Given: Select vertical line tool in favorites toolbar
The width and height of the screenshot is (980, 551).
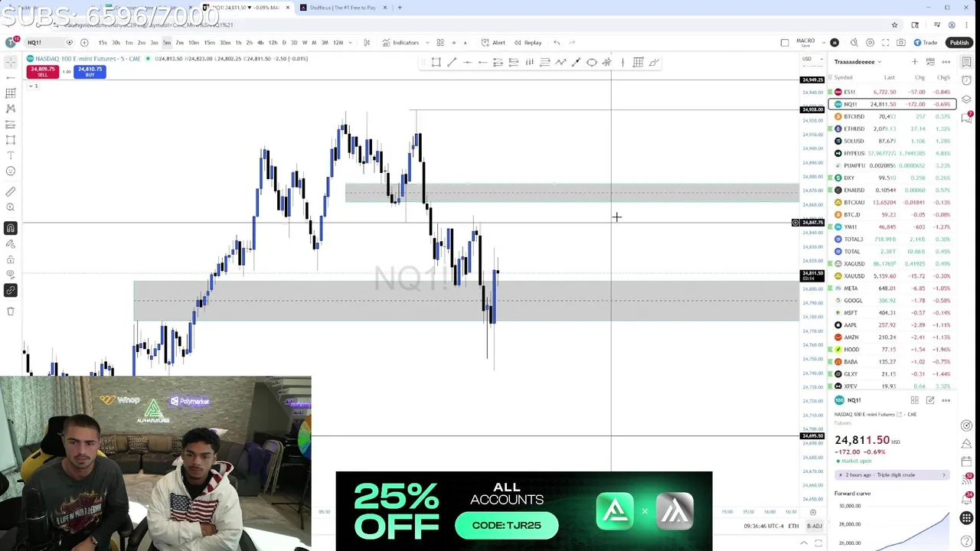Looking at the screenshot, I should pos(622,62).
